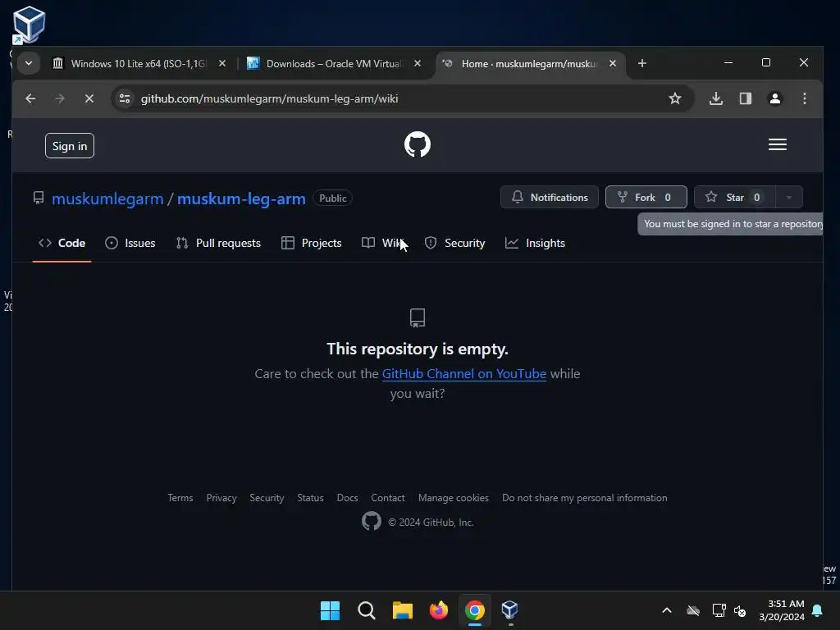Screen dimensions: 840x630
Task: Switch to the Code tab
Action: point(62,243)
